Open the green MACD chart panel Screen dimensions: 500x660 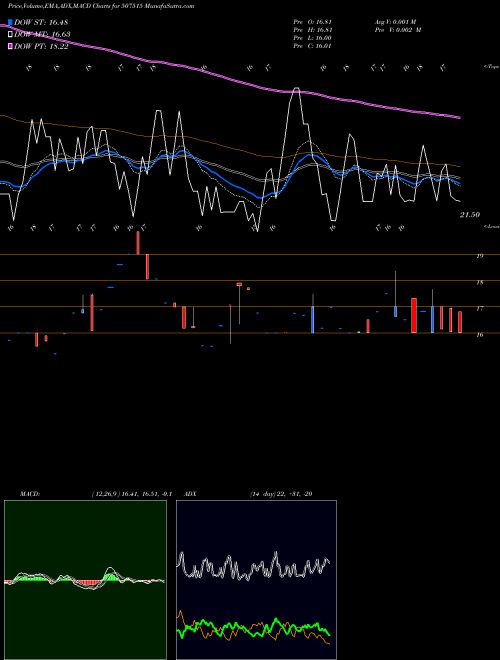coord(85,580)
